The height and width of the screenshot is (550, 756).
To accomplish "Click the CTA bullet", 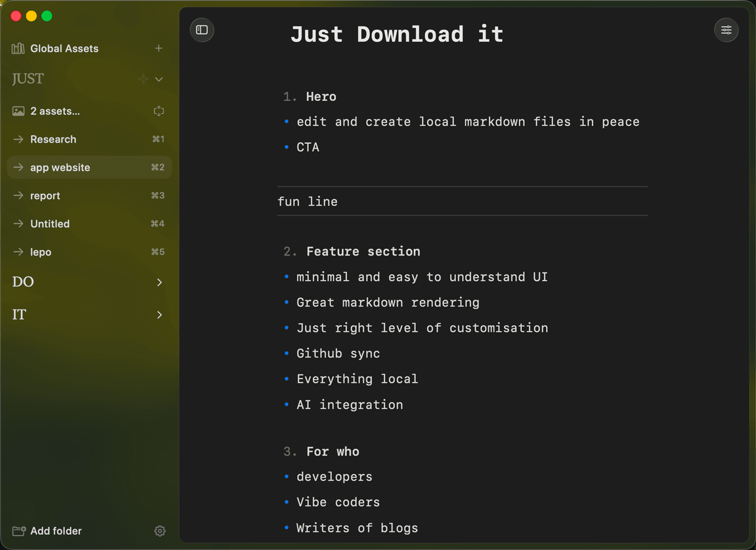I will click(308, 147).
